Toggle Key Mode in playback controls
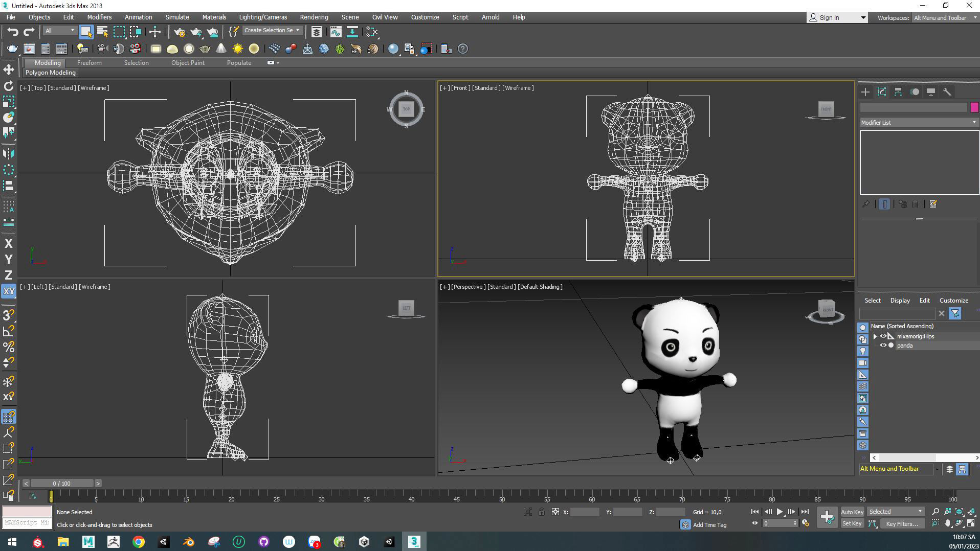 pos(754,523)
